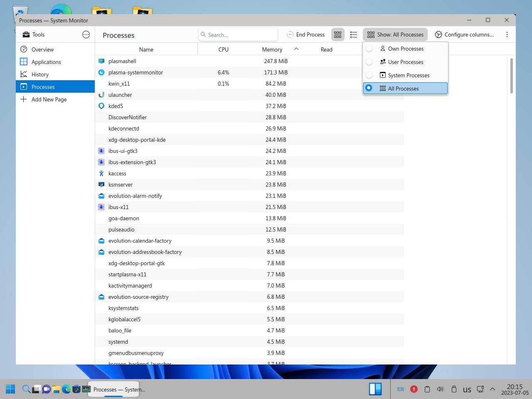This screenshot has width=532, height=399.
Task: Go to the Overview page
Action: (55, 49)
